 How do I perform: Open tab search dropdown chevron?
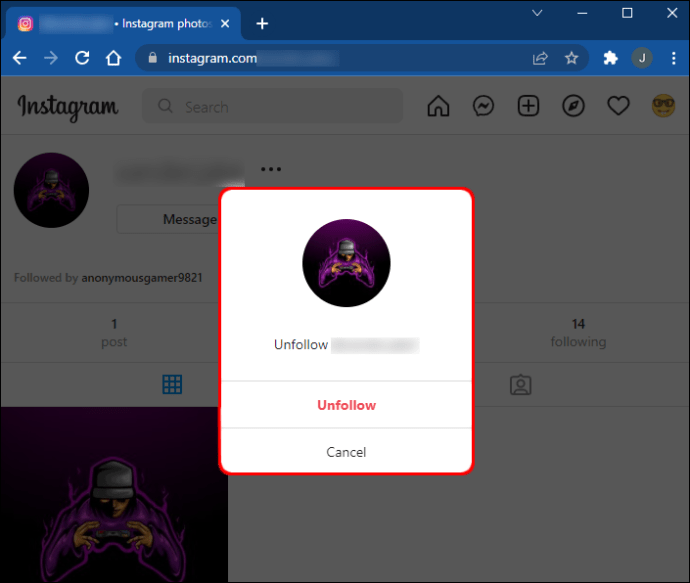[x=537, y=13]
